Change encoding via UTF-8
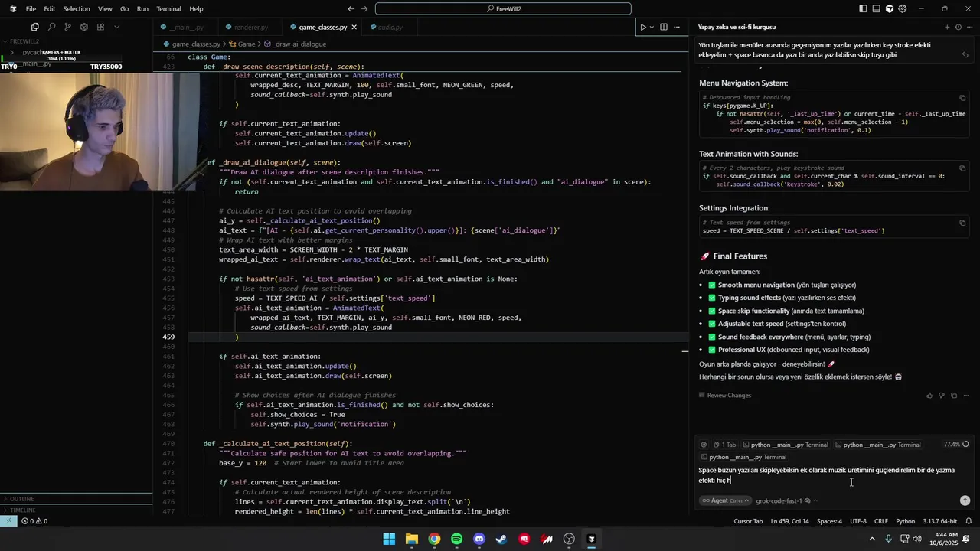Viewport: 980px width, 551px height. click(858, 521)
